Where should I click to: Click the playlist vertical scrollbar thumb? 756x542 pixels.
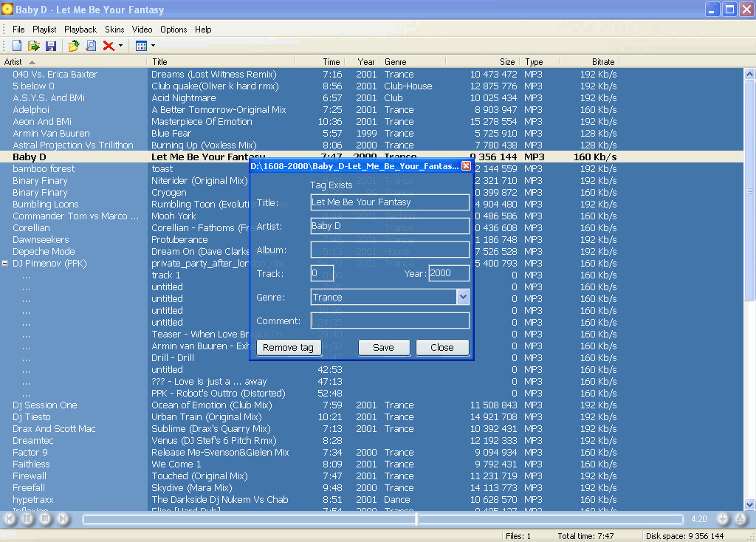tap(749, 191)
